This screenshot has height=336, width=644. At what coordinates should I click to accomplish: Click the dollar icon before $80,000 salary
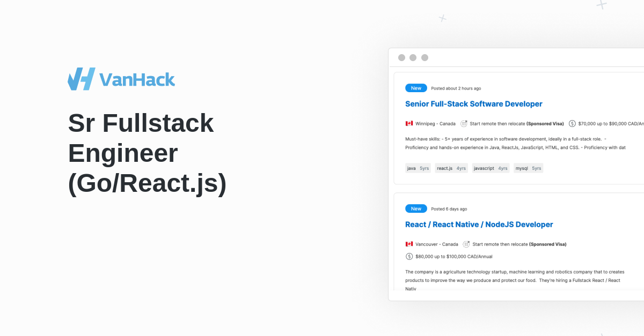408,256
